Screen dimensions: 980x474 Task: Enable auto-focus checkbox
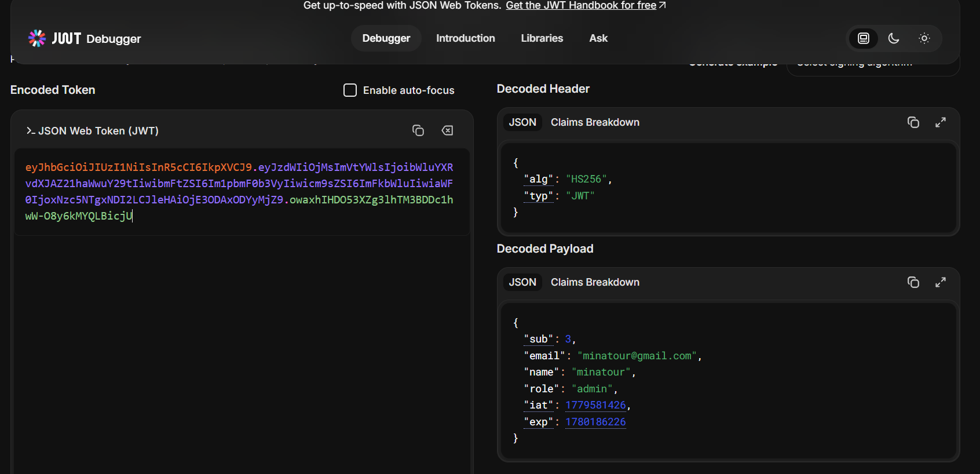350,90
